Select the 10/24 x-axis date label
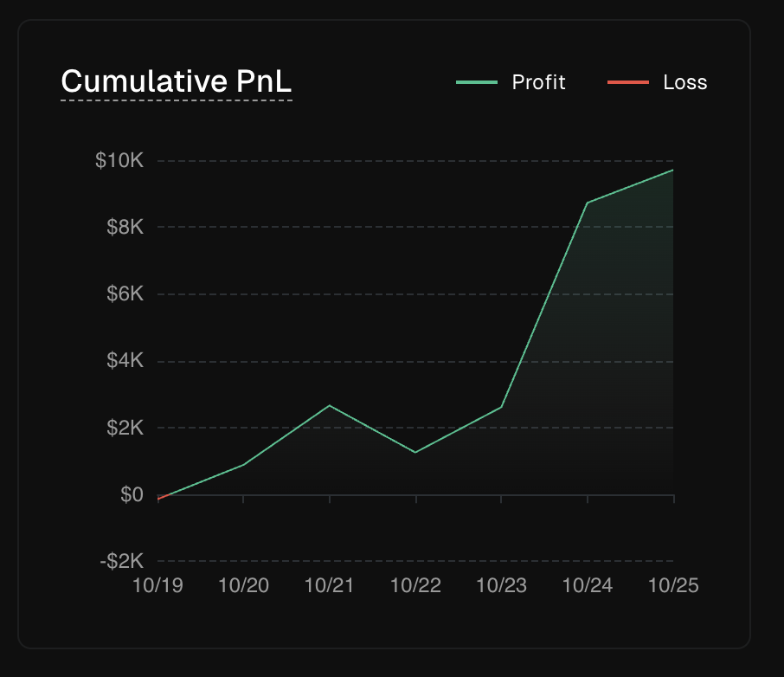The image size is (784, 677). coord(588,586)
